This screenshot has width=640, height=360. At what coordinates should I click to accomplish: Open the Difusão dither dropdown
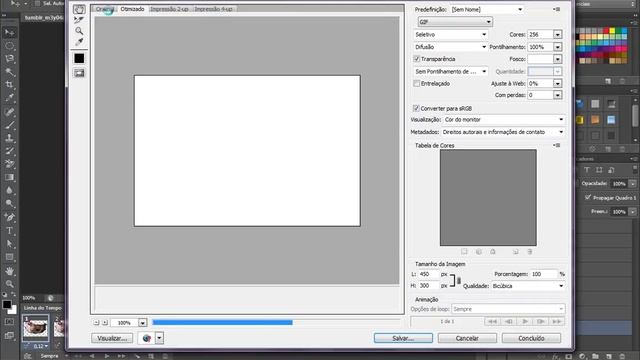[x=451, y=47]
